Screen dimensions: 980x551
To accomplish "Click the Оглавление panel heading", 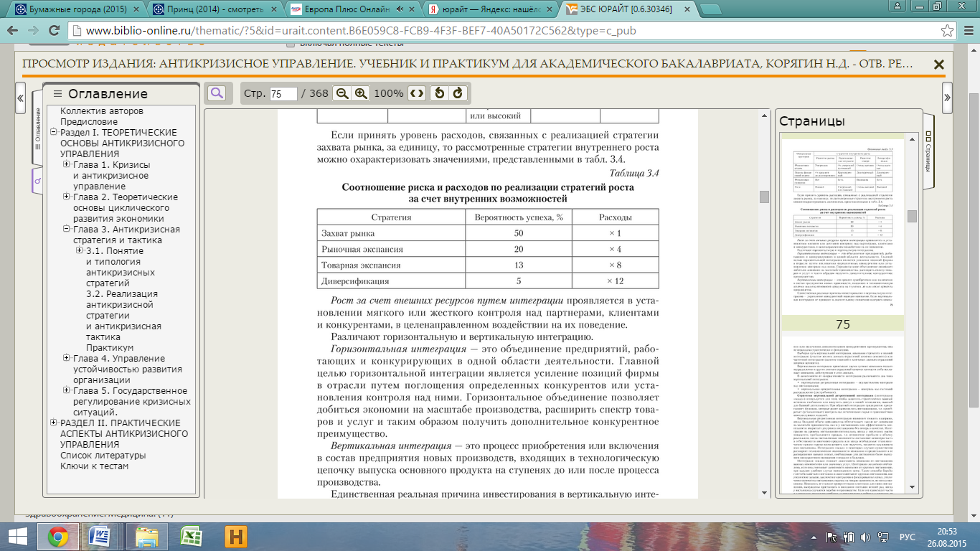I will 108,94.
